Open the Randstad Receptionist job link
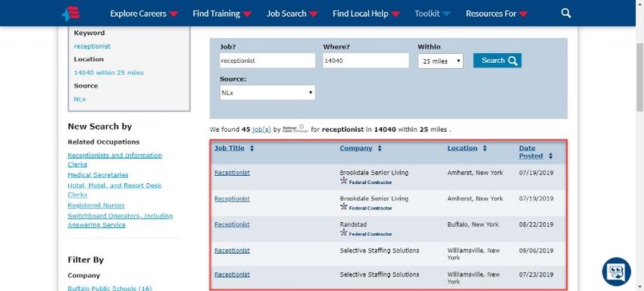This screenshot has width=644, height=291. tap(232, 224)
